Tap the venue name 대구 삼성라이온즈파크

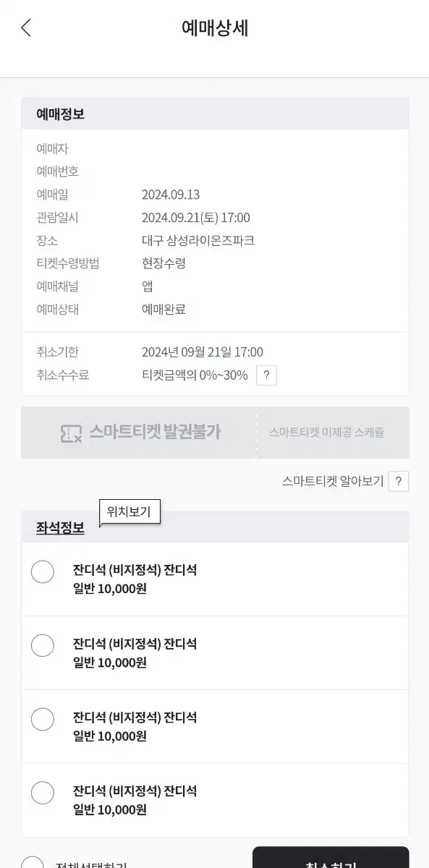[198, 240]
